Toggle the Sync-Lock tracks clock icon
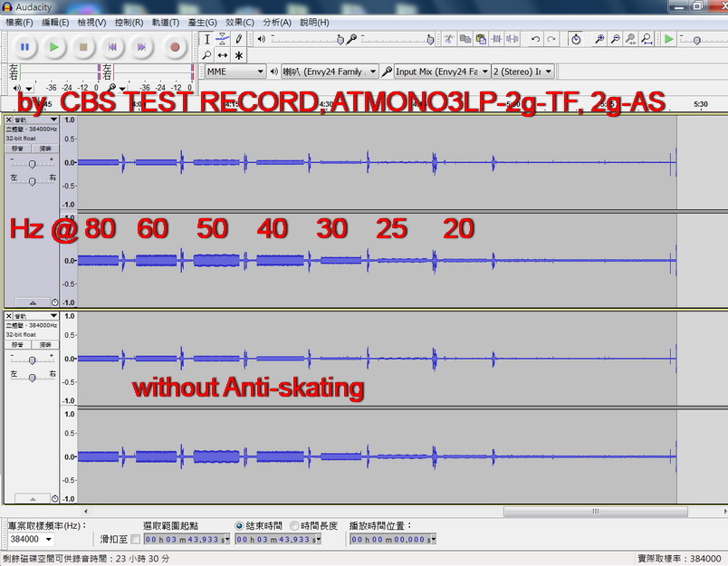Image resolution: width=728 pixels, height=566 pixels. [576, 40]
